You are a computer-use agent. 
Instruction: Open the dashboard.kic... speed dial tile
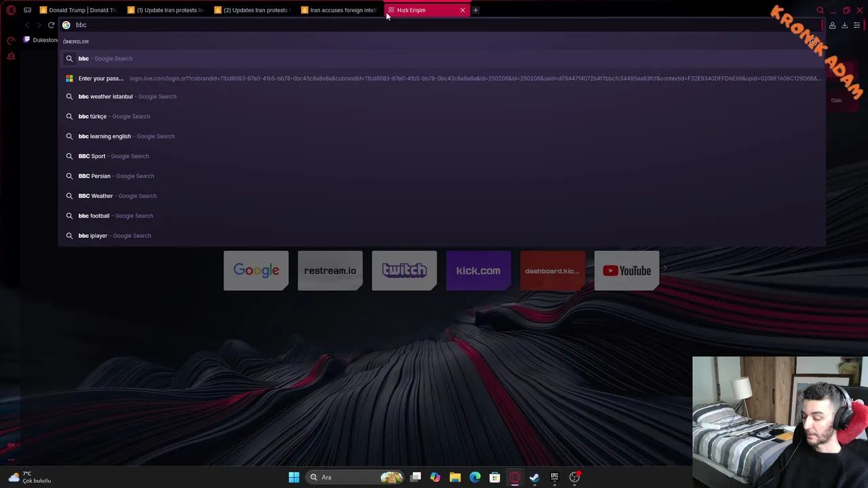[x=552, y=270]
